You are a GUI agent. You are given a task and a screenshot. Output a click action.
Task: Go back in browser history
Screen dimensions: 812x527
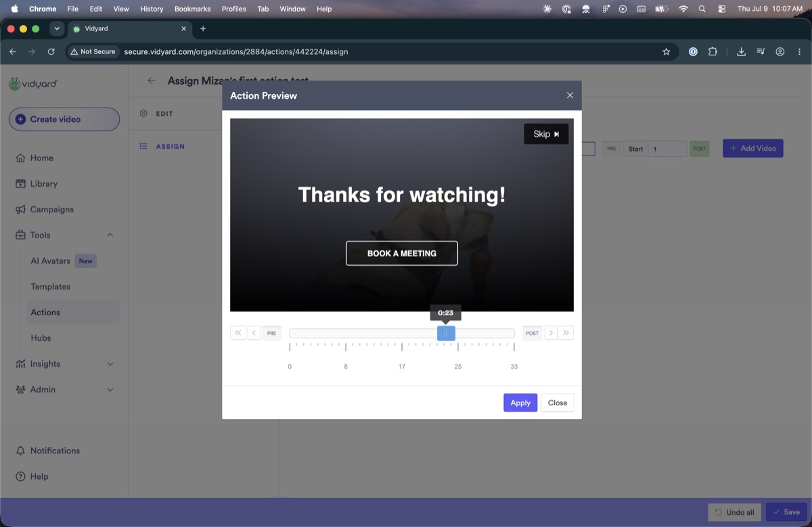(12, 51)
